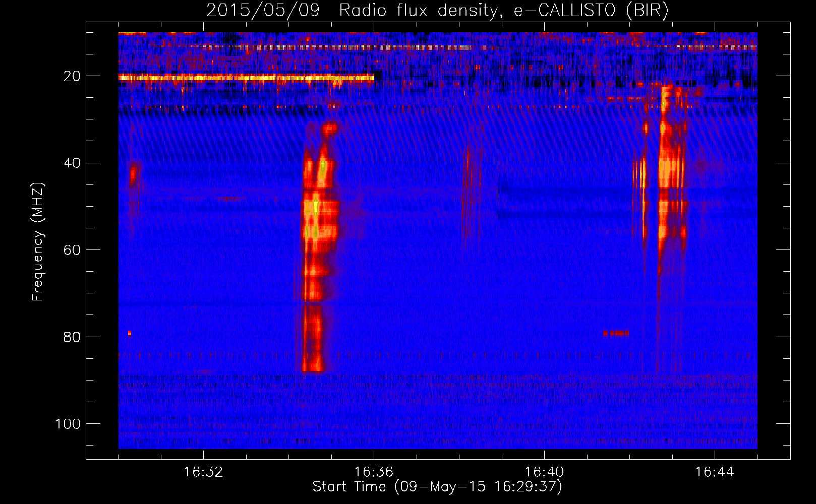Viewport: 816px width, 504px height.
Task: Click the '16:36' time tick label
Action: (x=374, y=472)
